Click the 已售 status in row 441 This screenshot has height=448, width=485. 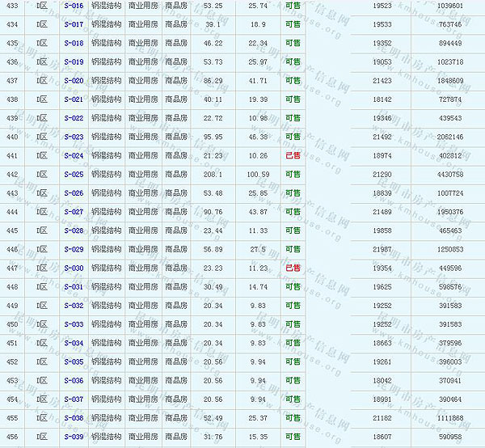[293, 155]
